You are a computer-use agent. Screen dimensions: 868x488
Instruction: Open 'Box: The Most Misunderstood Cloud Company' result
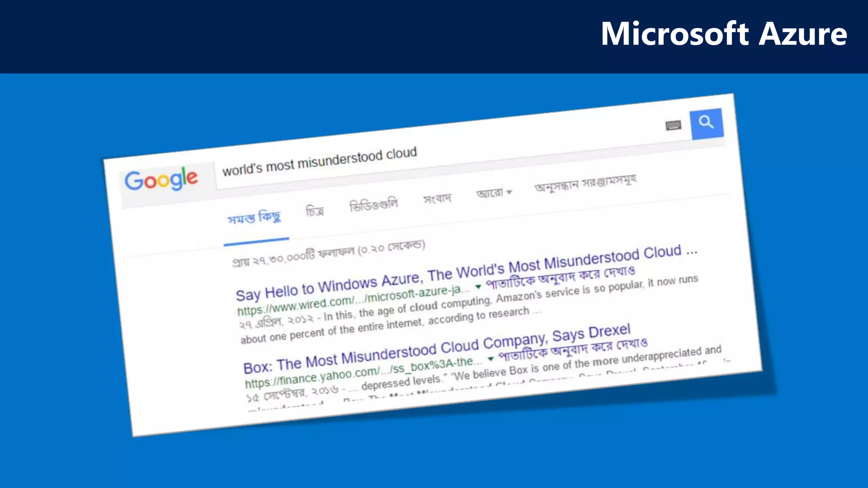point(437,349)
